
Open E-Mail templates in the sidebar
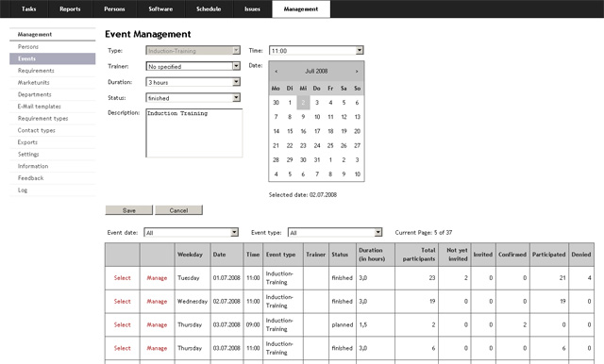[x=53, y=107]
